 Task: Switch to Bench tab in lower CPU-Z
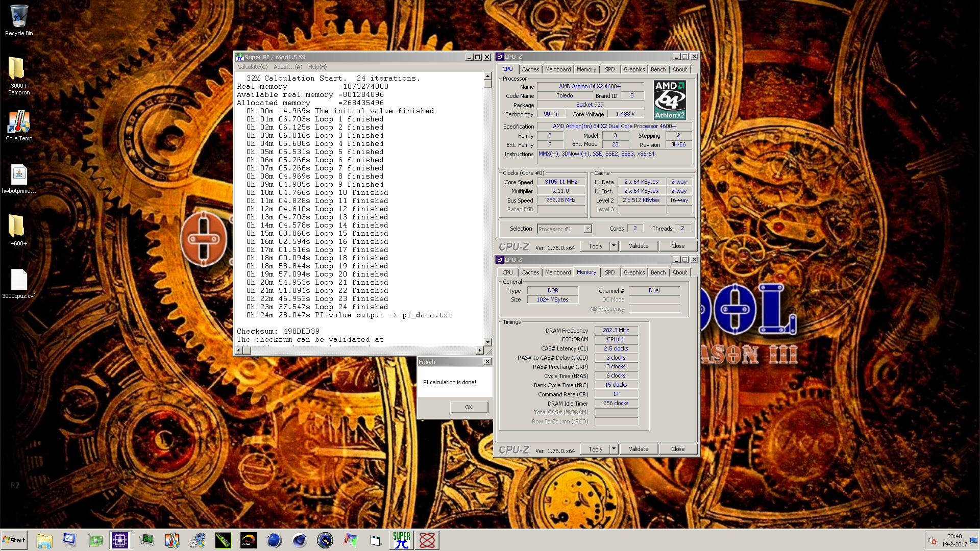pyautogui.click(x=658, y=272)
